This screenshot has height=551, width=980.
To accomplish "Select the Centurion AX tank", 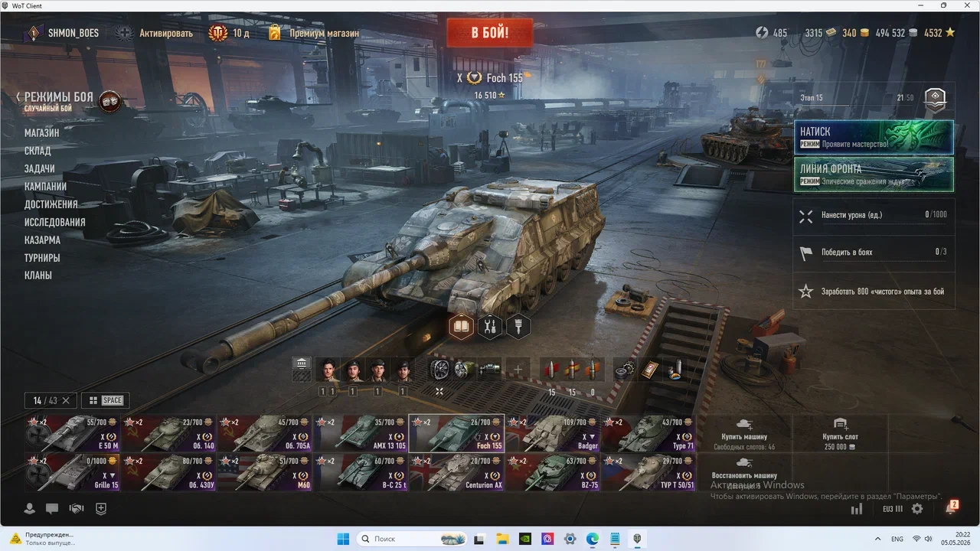I will tap(457, 472).
